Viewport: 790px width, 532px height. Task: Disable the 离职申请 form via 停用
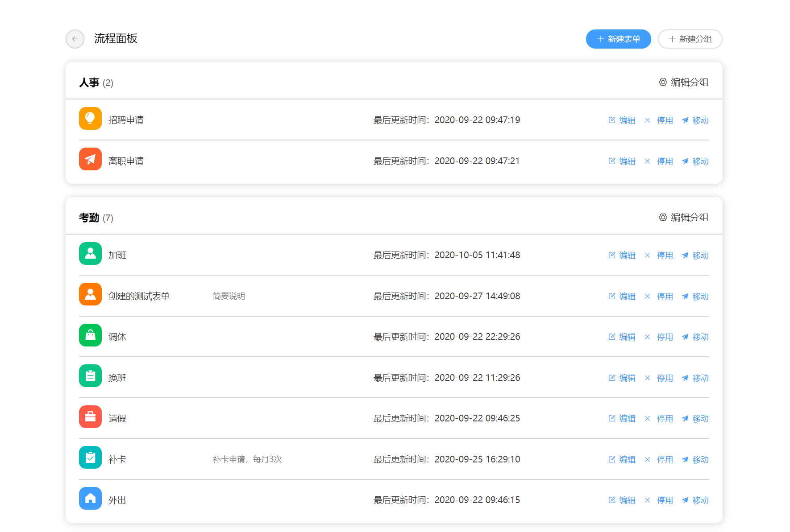[x=658, y=161]
